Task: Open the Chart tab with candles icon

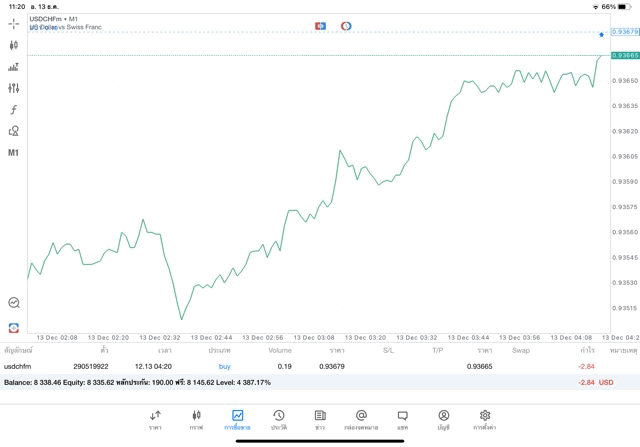Action: point(196,420)
